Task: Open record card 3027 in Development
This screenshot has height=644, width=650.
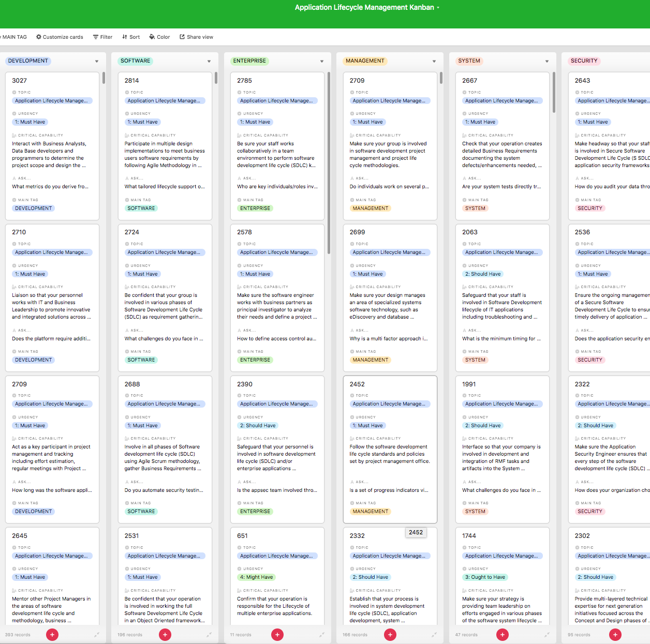Action: pos(52,146)
